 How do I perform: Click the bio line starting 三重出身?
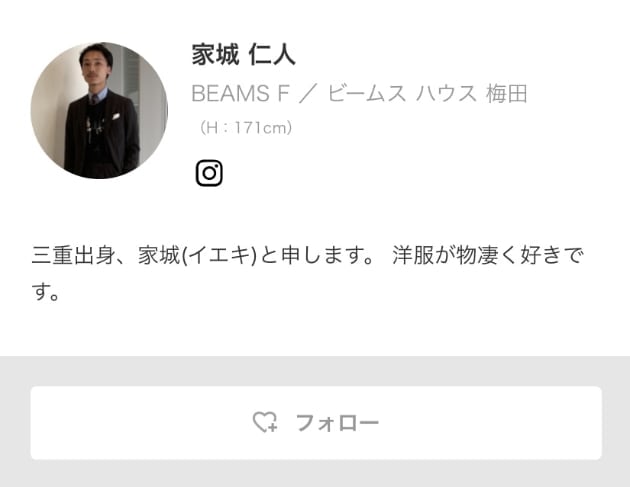[307, 255]
